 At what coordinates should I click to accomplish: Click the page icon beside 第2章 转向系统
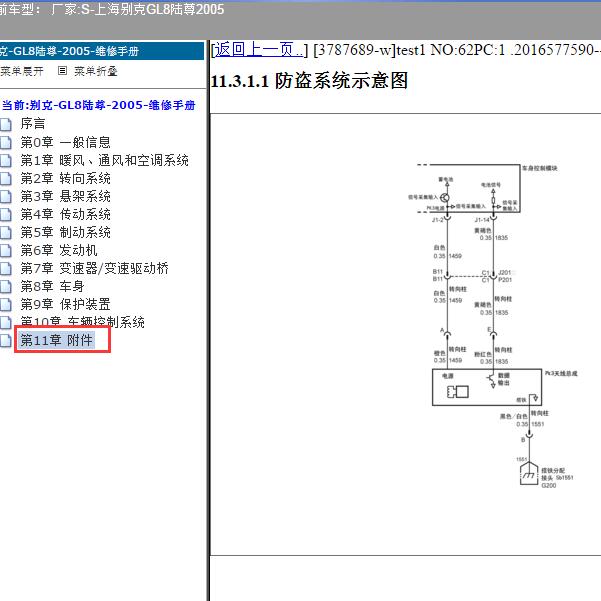point(5,178)
